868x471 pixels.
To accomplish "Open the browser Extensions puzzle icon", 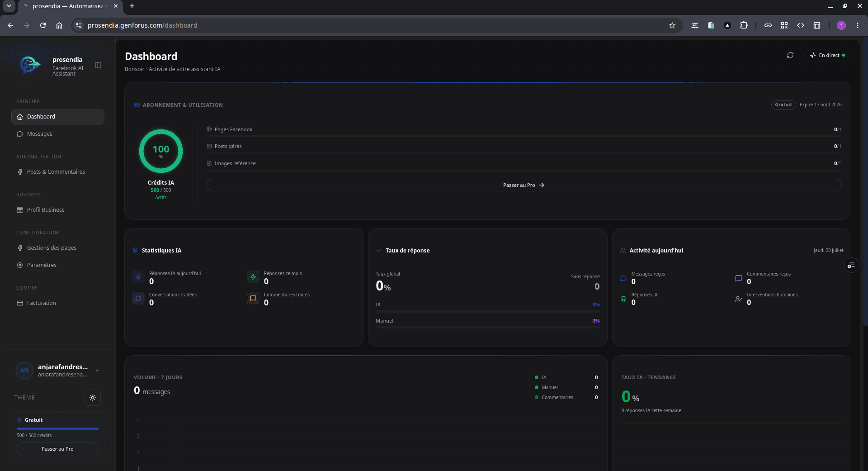I will point(744,25).
